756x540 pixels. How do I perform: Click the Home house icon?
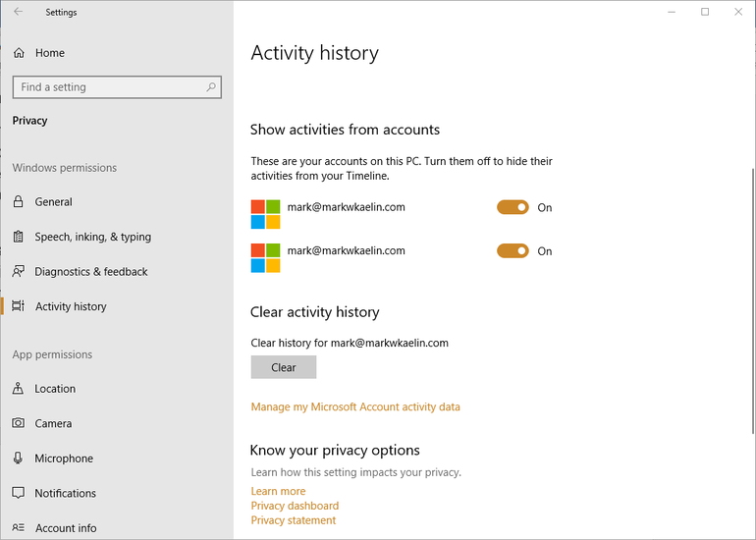click(x=19, y=53)
